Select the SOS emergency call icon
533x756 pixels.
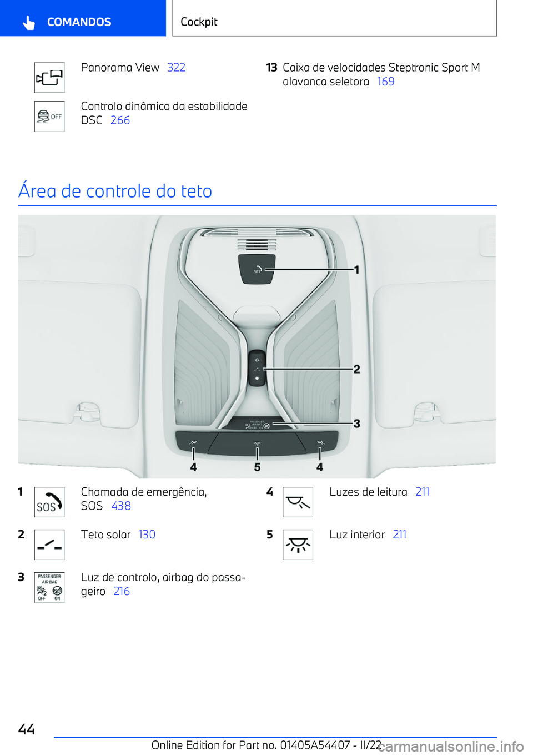pos(49,502)
